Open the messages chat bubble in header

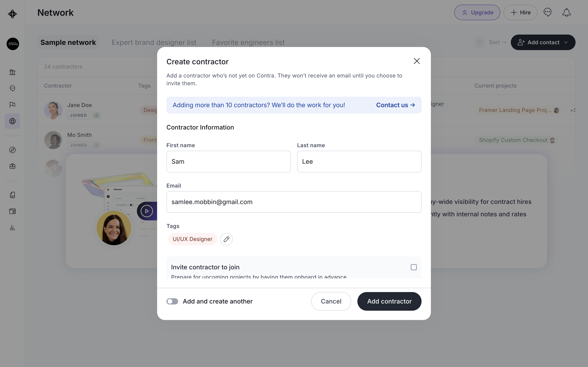(547, 12)
